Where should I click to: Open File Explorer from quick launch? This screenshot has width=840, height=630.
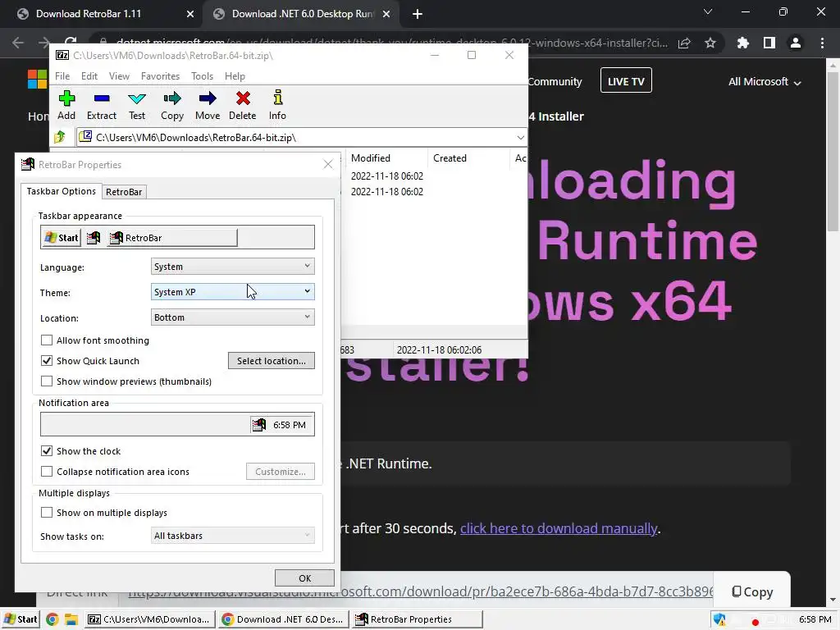point(71,620)
